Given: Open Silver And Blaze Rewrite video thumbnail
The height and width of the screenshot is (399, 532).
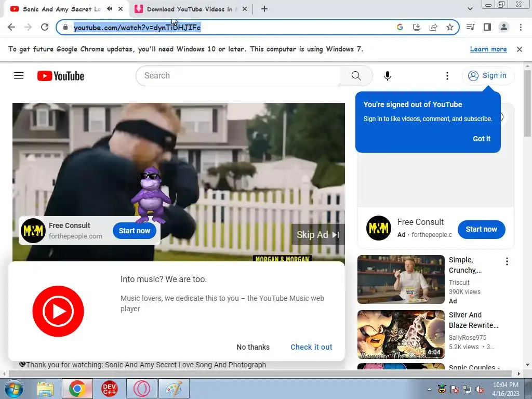Looking at the screenshot, I should [x=401, y=335].
